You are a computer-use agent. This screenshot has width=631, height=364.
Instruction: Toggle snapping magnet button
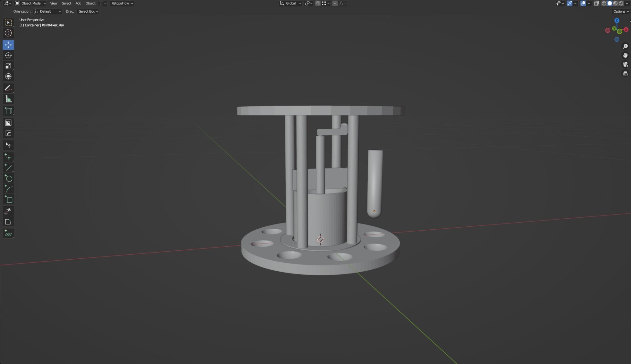pos(318,3)
